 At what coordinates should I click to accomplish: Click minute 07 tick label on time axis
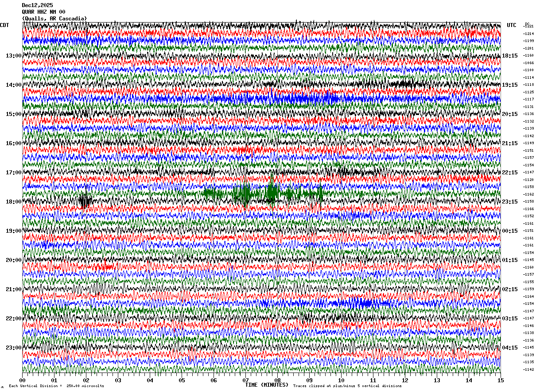pos(246,380)
